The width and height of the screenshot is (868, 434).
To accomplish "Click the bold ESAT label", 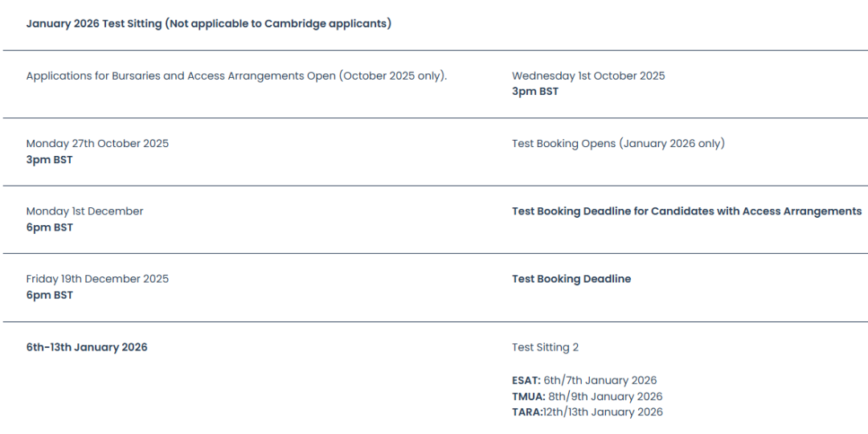I will [x=526, y=381].
